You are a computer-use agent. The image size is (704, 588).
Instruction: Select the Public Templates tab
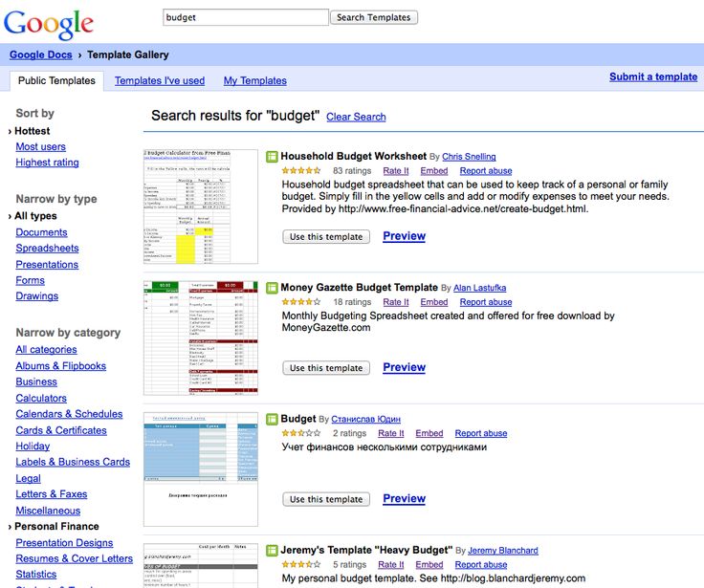tap(56, 81)
